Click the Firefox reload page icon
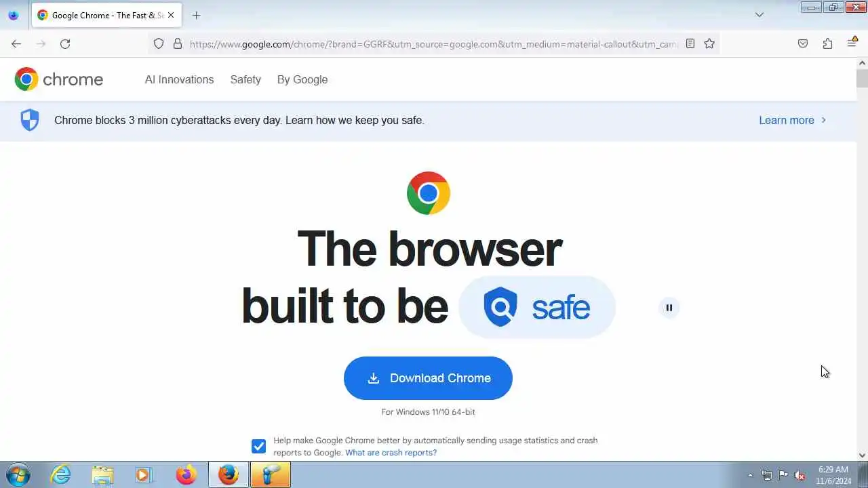 (x=65, y=43)
